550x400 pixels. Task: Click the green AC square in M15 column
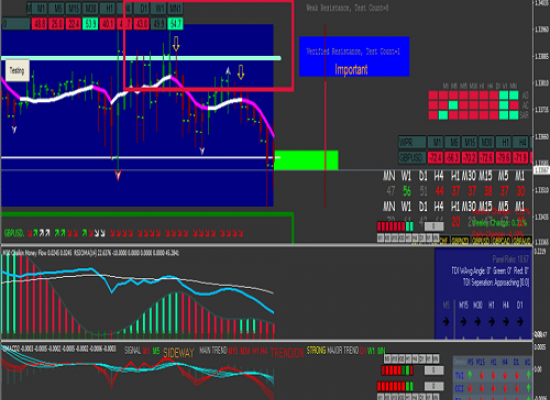pos(453,105)
